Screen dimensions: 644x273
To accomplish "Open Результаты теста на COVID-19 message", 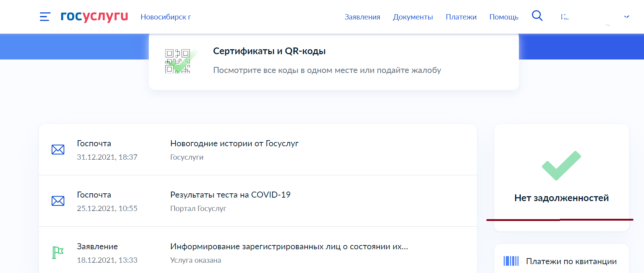I will pyautogui.click(x=230, y=195).
